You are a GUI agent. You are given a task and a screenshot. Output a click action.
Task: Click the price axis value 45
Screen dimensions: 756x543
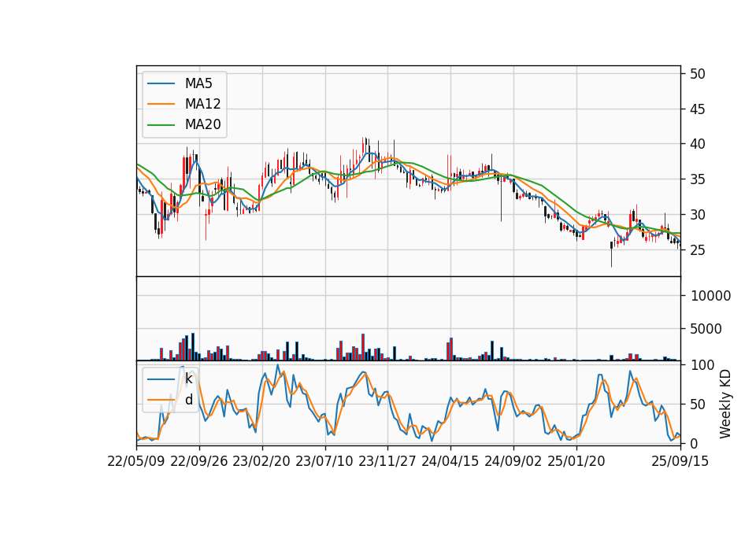click(698, 109)
